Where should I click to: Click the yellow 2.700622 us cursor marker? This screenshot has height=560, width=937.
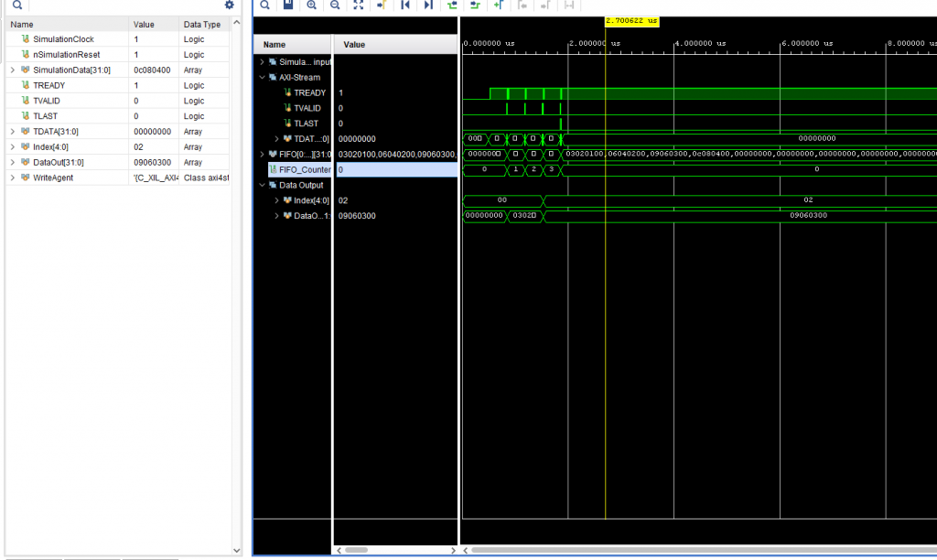pos(630,20)
